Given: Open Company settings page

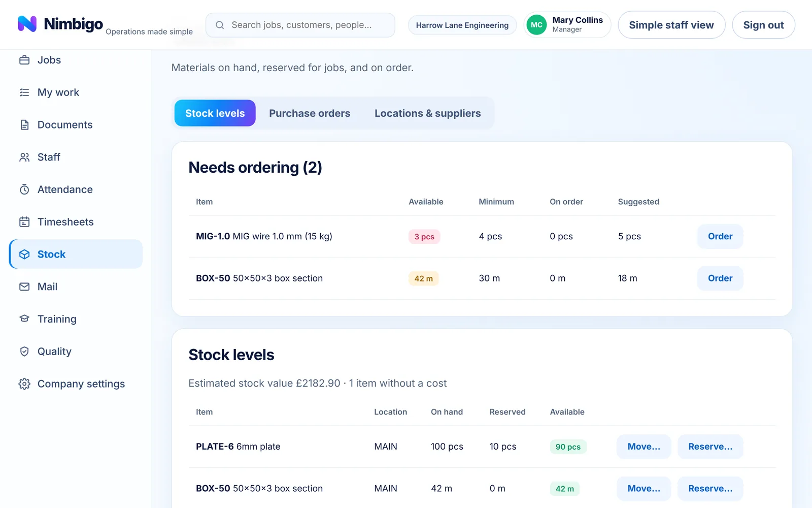Looking at the screenshot, I should click(76, 384).
